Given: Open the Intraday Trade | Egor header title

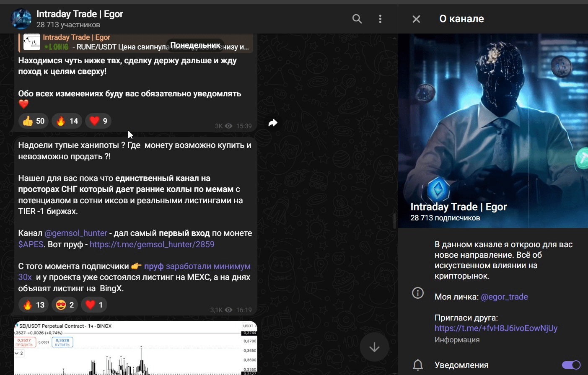Looking at the screenshot, I should pyautogui.click(x=80, y=14).
